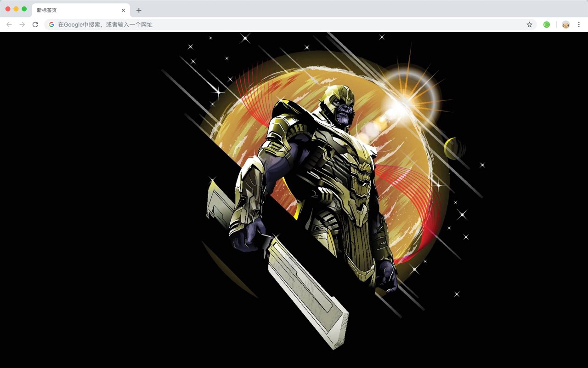The height and width of the screenshot is (368, 588).
Task: Maximize the window with the green button
Action: coord(24,9)
